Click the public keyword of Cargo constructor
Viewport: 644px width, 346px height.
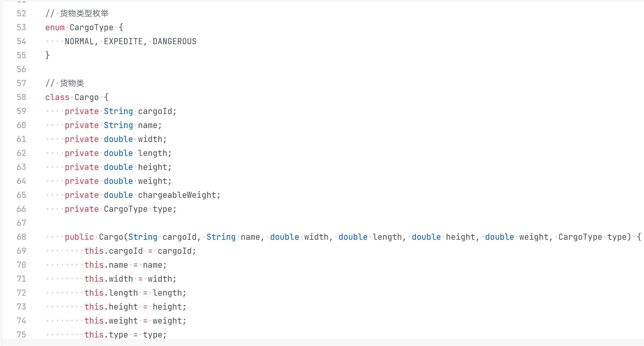[79, 237]
